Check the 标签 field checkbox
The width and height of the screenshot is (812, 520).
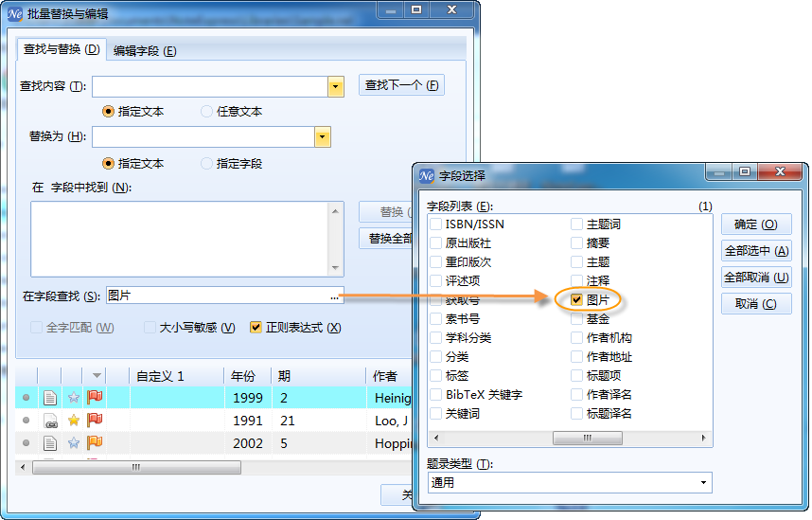tap(436, 375)
